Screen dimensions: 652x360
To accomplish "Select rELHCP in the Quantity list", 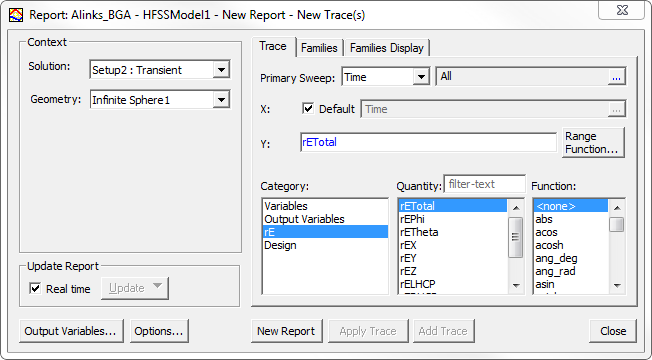I will 453,284.
